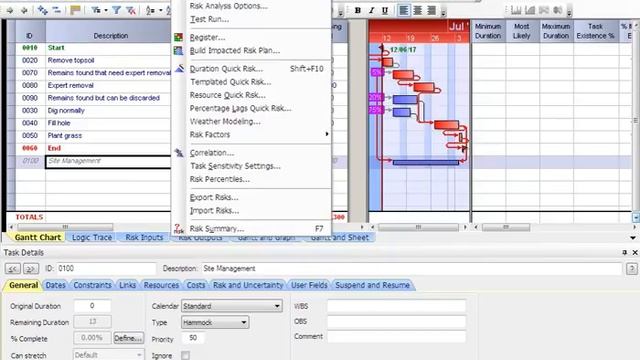The image size is (640, 360).
Task: Open the Constraints tab in Task Details
Action: pos(92,285)
